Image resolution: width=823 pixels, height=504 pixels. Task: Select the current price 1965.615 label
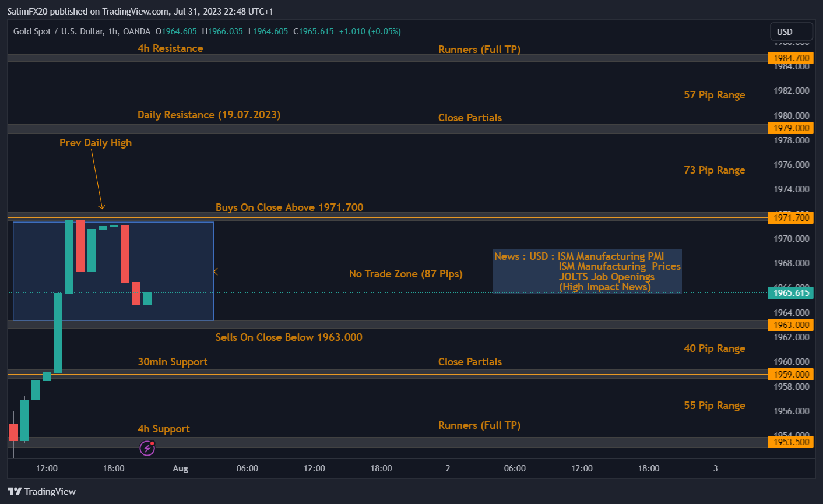(790, 293)
